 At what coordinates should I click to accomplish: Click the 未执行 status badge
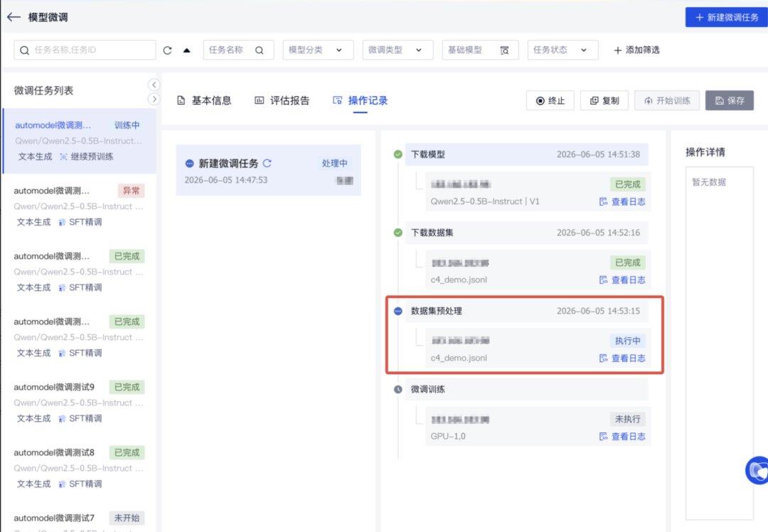[x=627, y=420]
